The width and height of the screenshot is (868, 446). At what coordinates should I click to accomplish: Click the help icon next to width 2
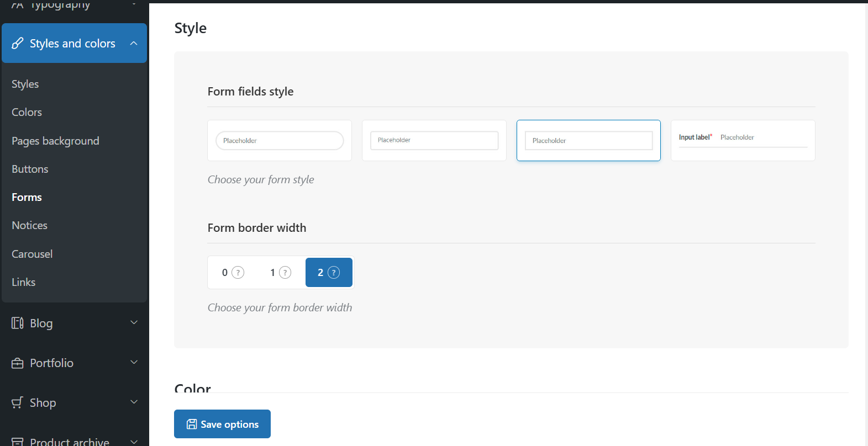[x=334, y=272]
